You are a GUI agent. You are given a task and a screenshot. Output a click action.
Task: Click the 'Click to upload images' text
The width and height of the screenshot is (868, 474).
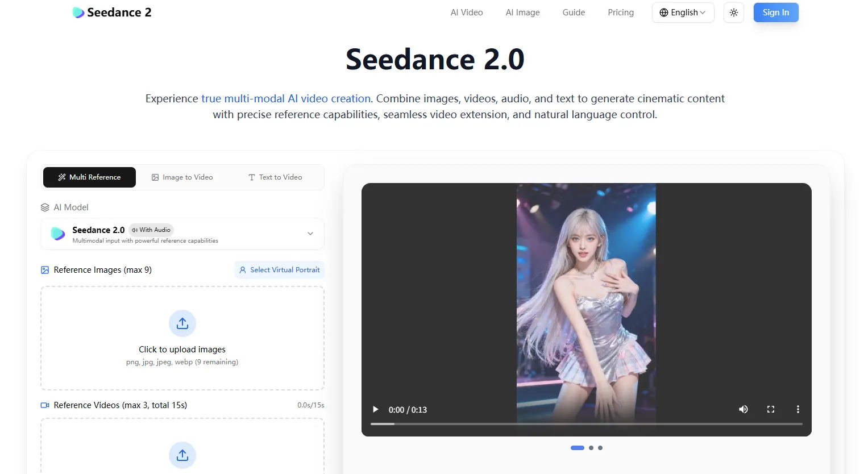[182, 350]
